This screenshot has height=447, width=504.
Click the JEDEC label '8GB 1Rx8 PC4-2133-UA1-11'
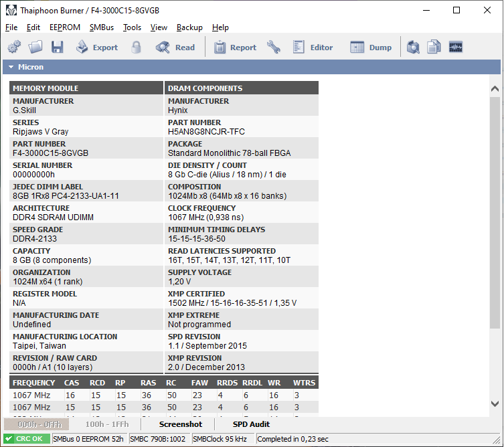click(66, 196)
